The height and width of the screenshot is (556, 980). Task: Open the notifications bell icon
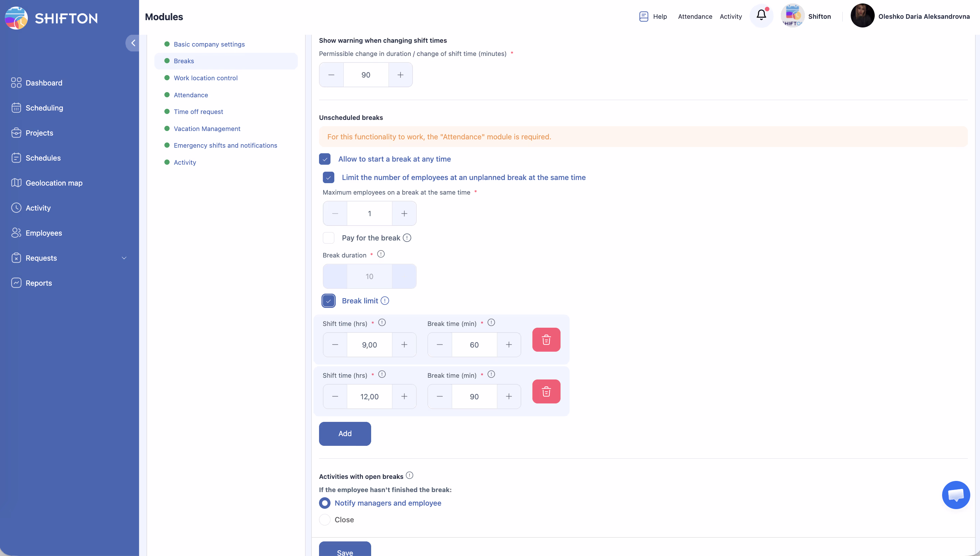coord(761,15)
